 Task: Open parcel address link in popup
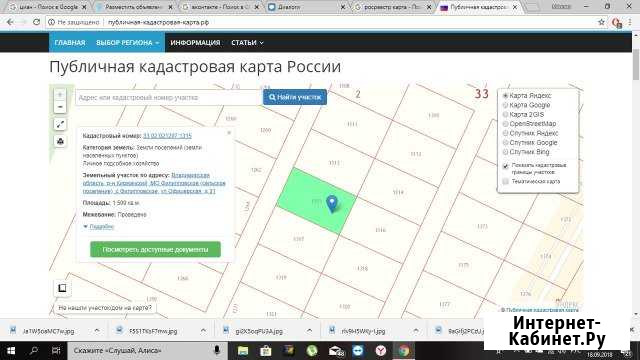pos(154,183)
